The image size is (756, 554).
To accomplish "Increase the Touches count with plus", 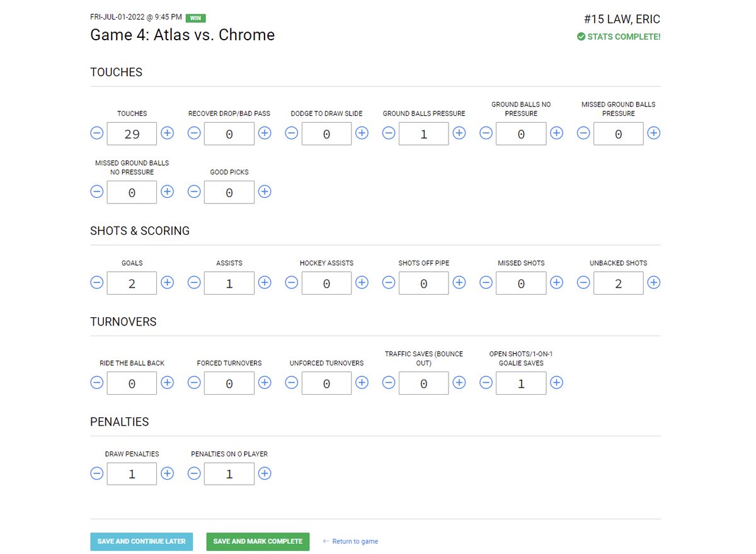I will click(167, 133).
